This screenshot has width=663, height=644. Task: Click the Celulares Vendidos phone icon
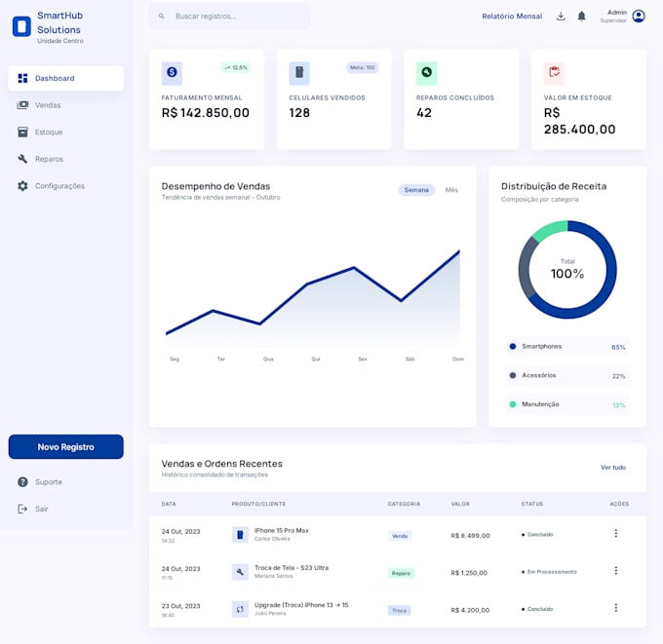299,73
